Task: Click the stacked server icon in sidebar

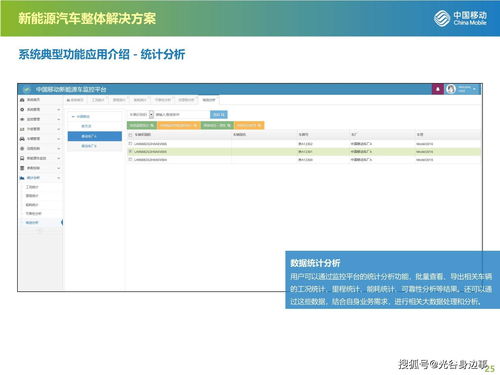Action: coord(22,168)
